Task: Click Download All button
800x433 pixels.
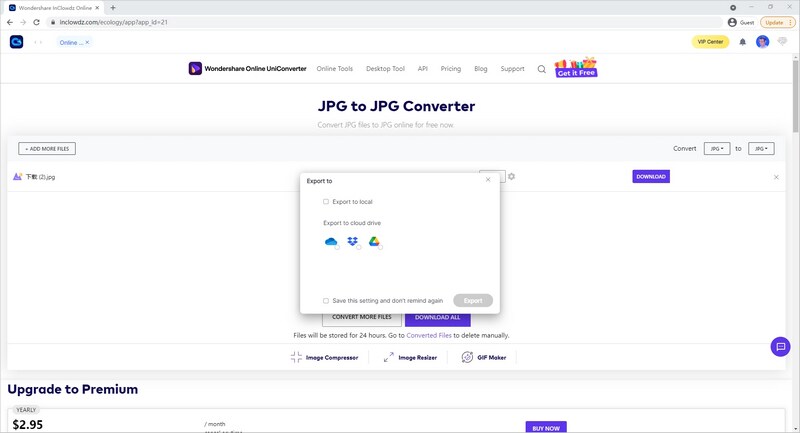Action: (x=438, y=319)
